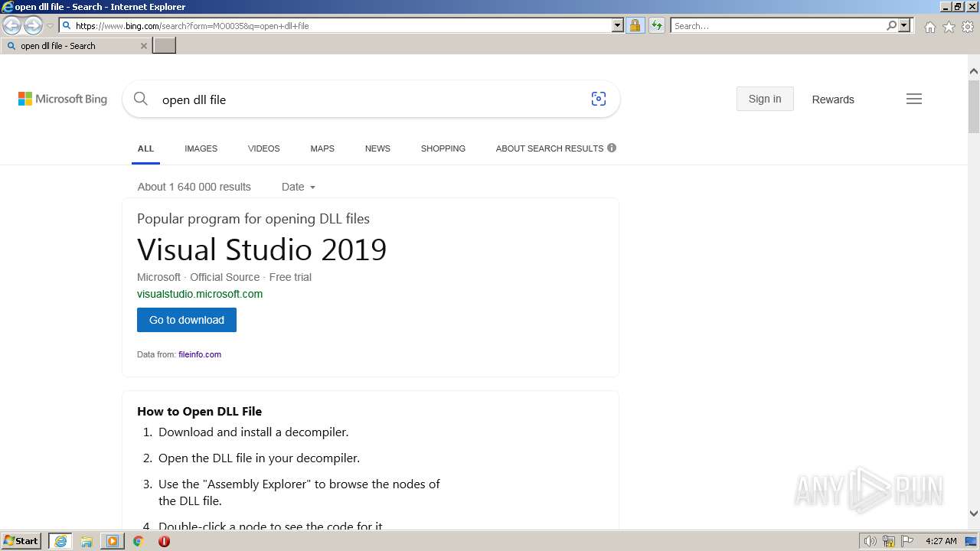Viewport: 980px width, 551px height.
Task: Click the IE Home icon
Action: [929, 27]
